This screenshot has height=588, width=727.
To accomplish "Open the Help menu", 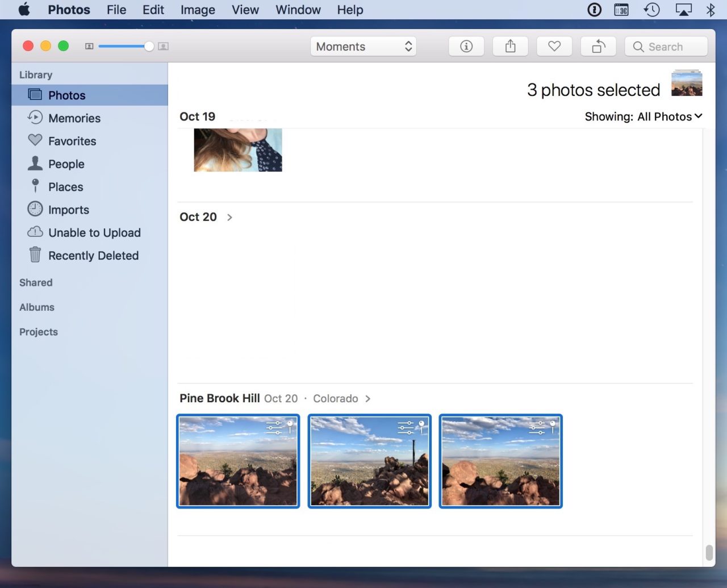I will coord(350,10).
